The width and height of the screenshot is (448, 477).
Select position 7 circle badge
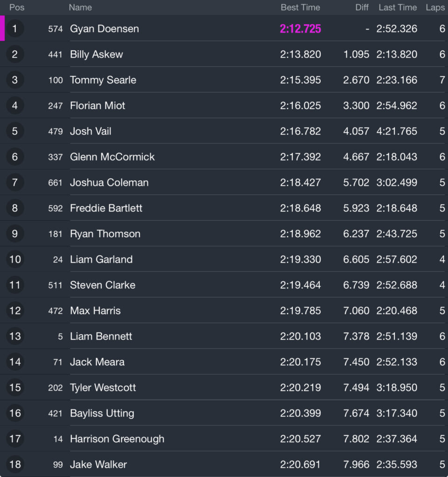click(x=14, y=182)
